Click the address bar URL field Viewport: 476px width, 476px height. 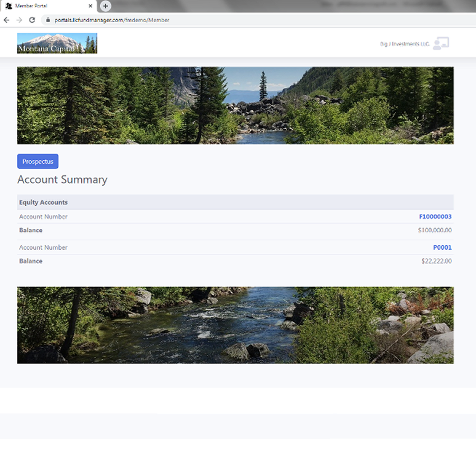click(x=258, y=20)
